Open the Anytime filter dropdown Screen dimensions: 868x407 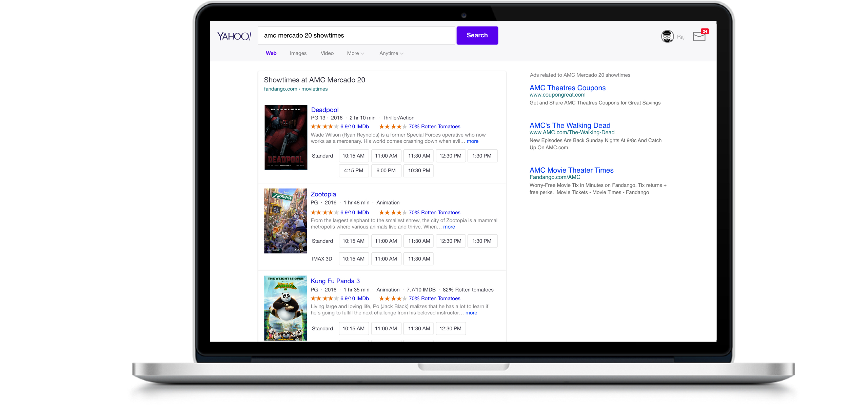[391, 53]
